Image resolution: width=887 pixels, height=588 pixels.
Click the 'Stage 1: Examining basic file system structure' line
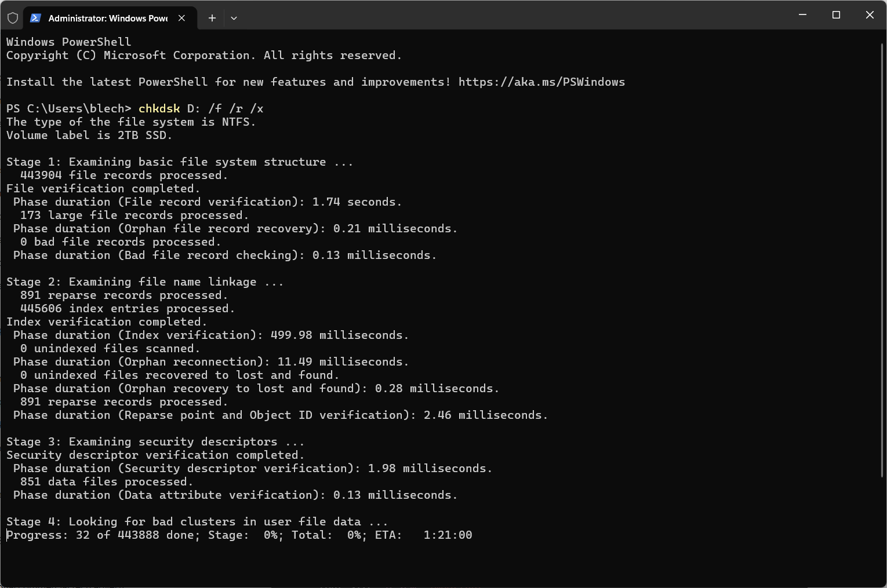(180, 162)
